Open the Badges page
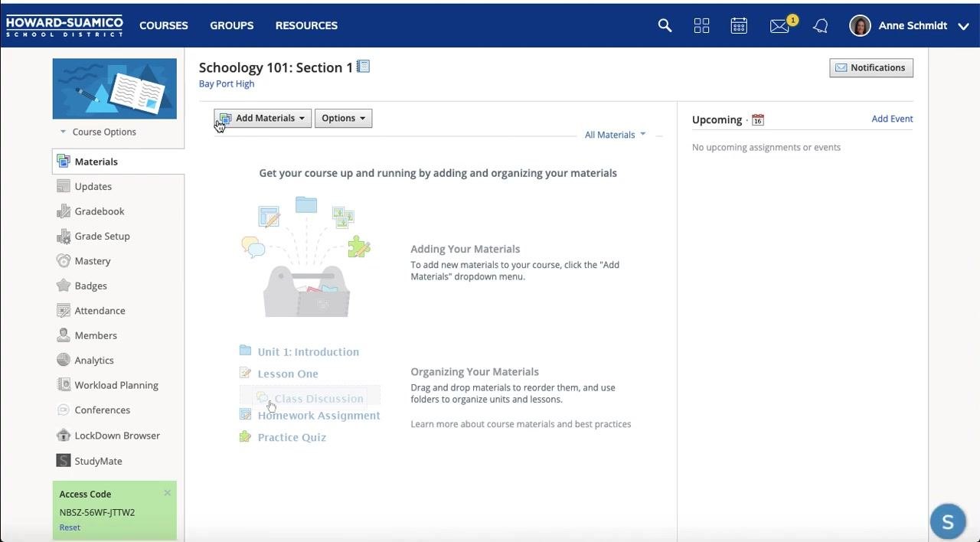Screen dimensions: 980x542 pos(91,286)
